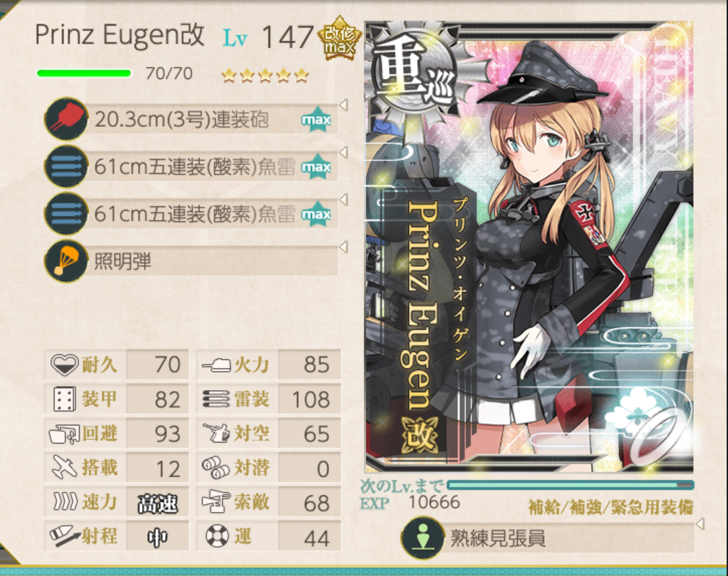The image size is (728, 576).
Task: Expand arrow beside first 61cm五連装 torpedo slot
Action: pos(344,152)
